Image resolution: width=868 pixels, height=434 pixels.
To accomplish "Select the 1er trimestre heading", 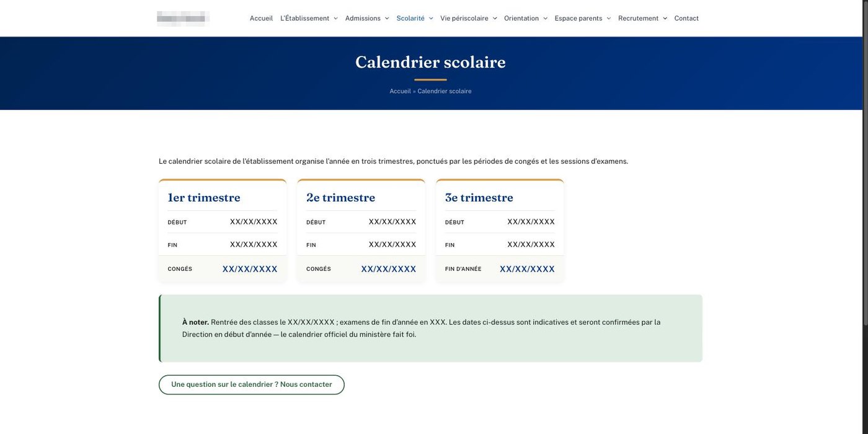I will 204,198.
